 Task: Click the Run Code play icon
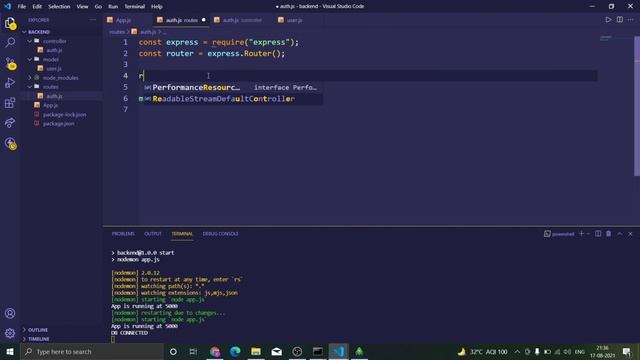[608, 20]
